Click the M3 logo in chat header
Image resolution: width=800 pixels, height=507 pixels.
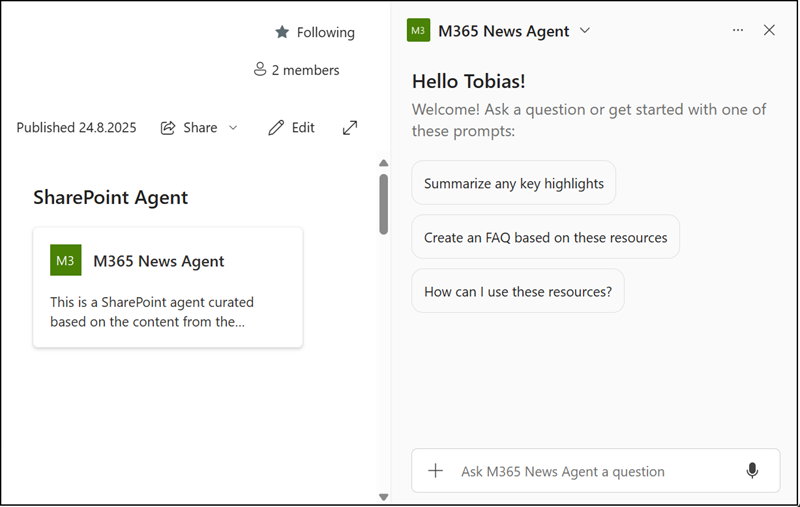point(418,30)
